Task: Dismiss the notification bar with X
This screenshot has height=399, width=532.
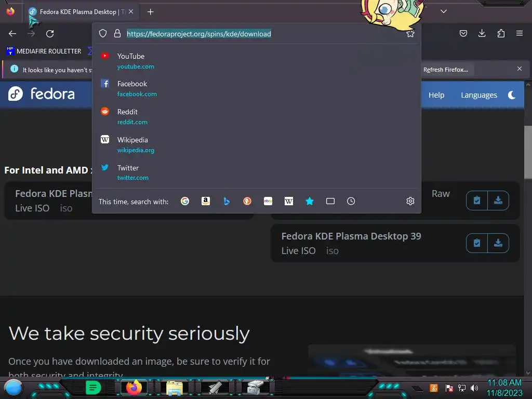Action: [x=519, y=69]
